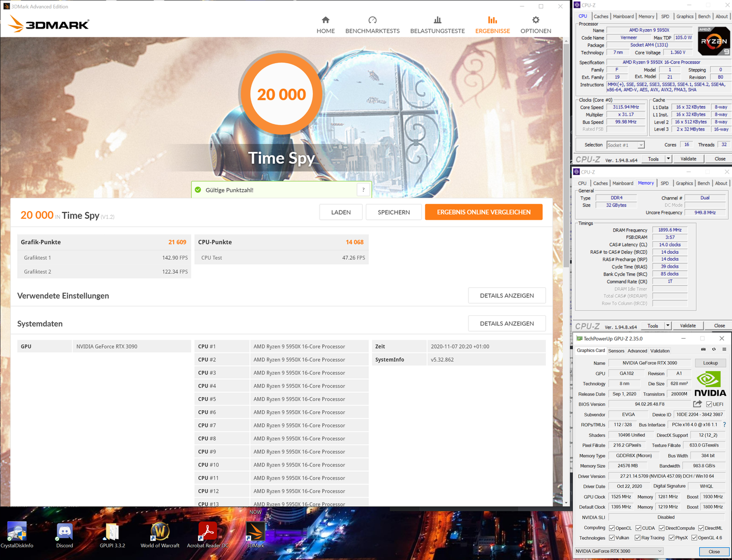Open OPTIONEN gear settings
The width and height of the screenshot is (732, 560).
pos(536,25)
